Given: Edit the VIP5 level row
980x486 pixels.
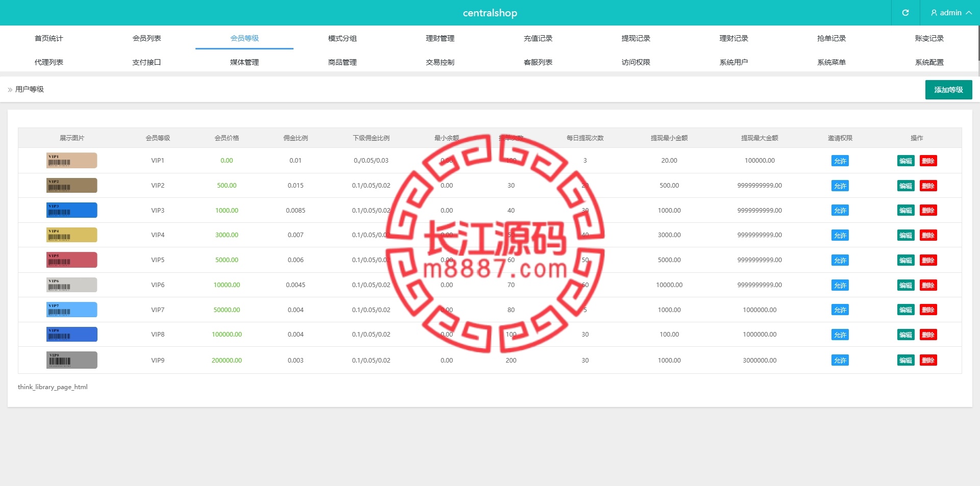Looking at the screenshot, I should coord(906,260).
